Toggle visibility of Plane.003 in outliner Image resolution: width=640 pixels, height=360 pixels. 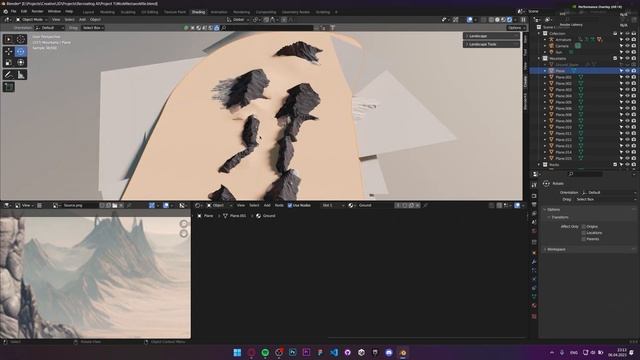pyautogui.click(x=627, y=89)
